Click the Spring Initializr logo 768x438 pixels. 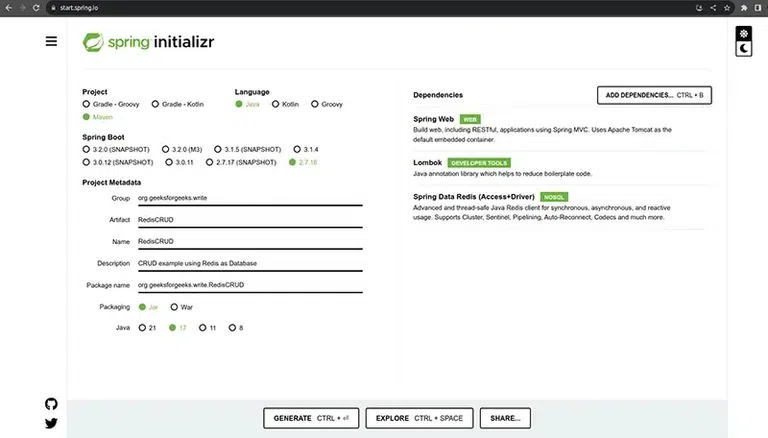coord(148,42)
